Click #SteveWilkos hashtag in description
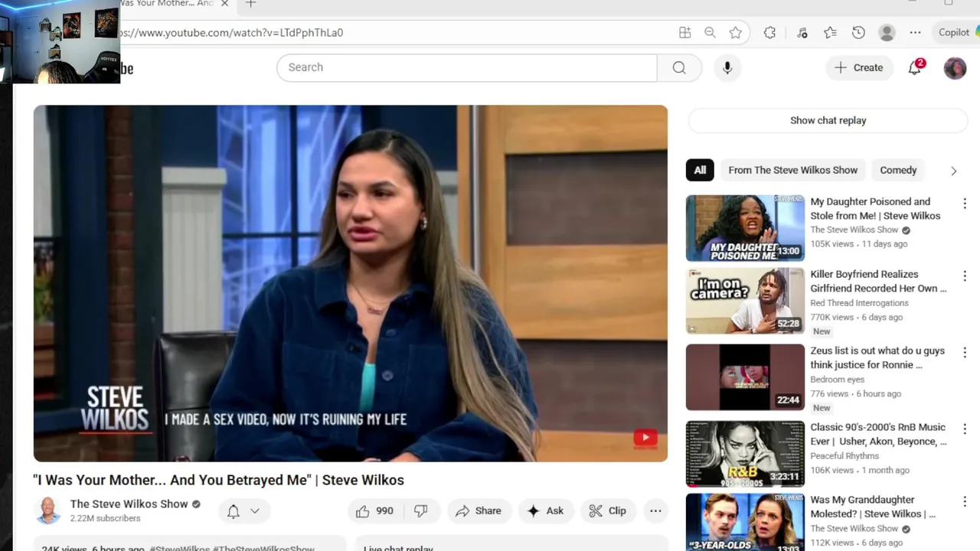This screenshot has height=551, width=980. (x=179, y=548)
